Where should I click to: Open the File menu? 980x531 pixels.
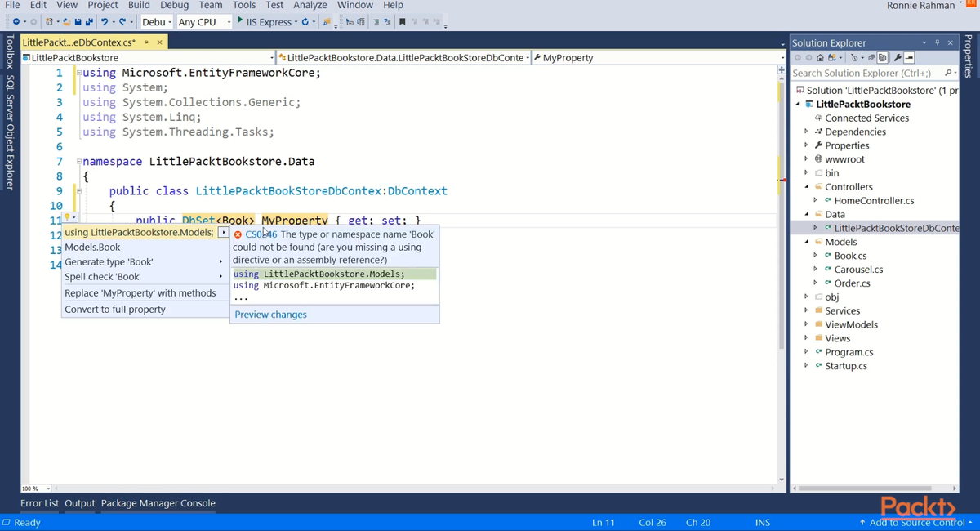tap(12, 5)
